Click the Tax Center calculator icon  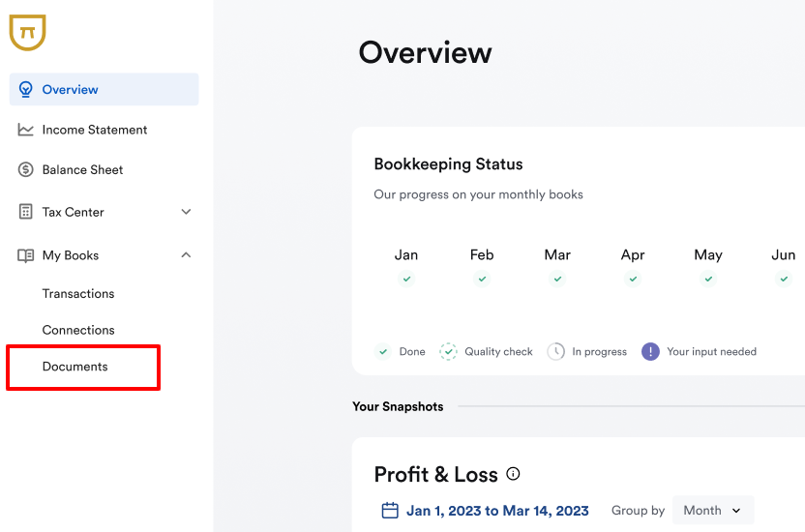coord(26,212)
